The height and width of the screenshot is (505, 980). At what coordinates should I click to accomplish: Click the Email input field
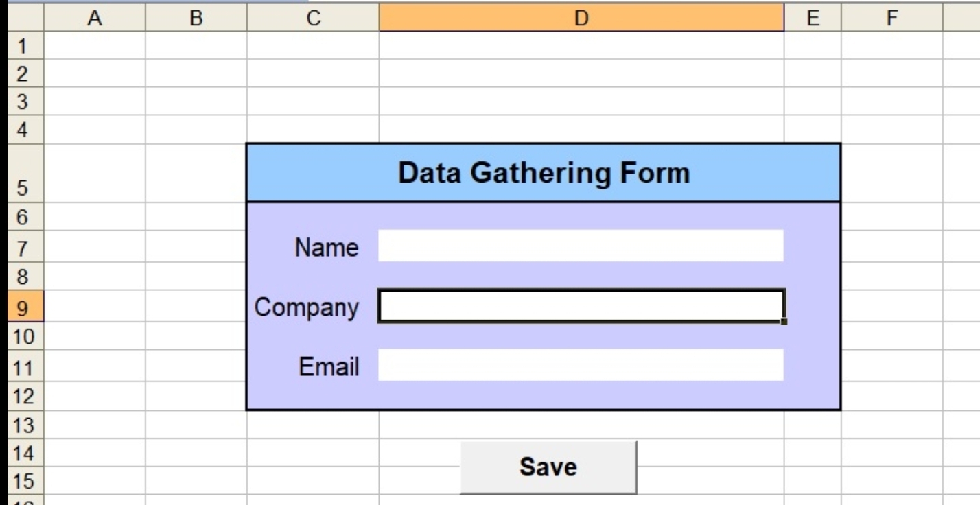click(x=581, y=365)
